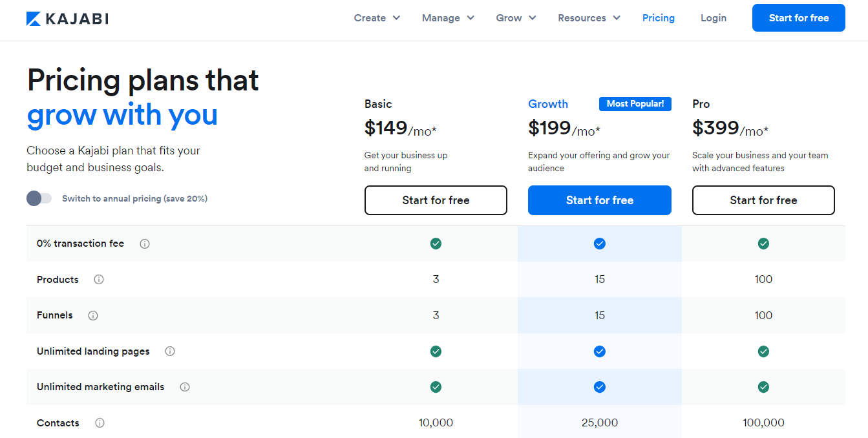Click Start for free in header
This screenshot has width=868, height=438.
coord(798,18)
